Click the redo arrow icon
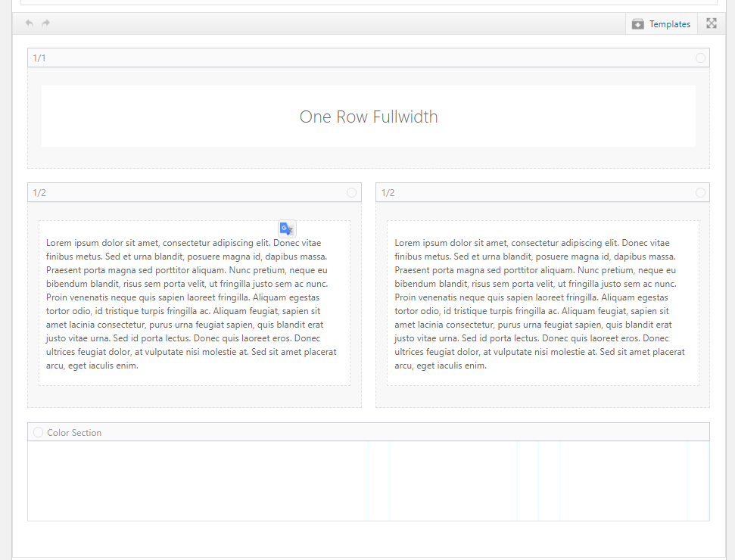This screenshot has height=560, width=735. coord(46,23)
